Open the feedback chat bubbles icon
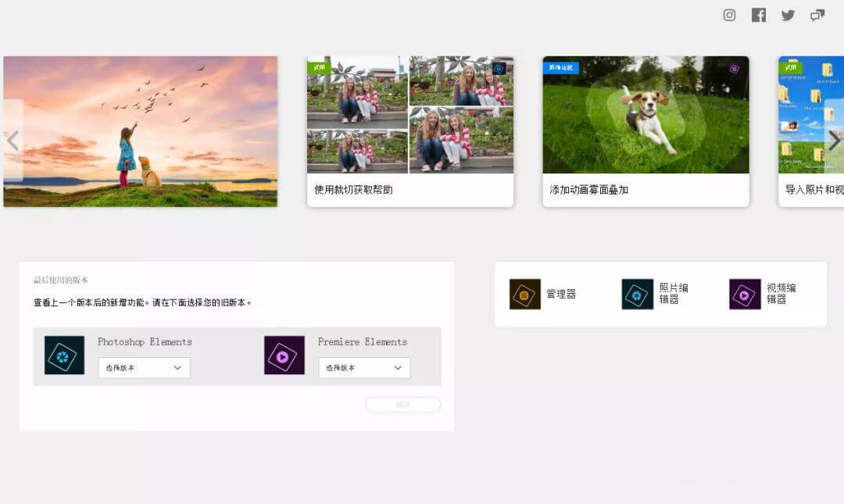This screenshot has width=844, height=504. coord(817,15)
